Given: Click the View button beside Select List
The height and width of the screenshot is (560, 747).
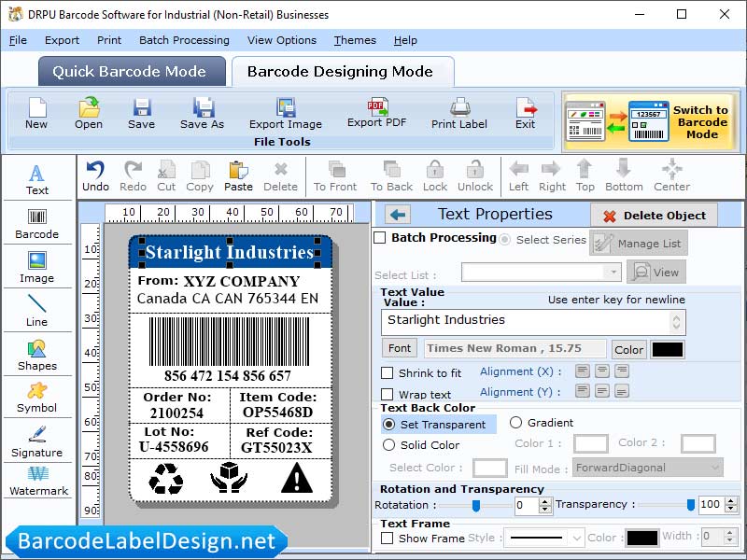Looking at the screenshot, I should 656,273.
